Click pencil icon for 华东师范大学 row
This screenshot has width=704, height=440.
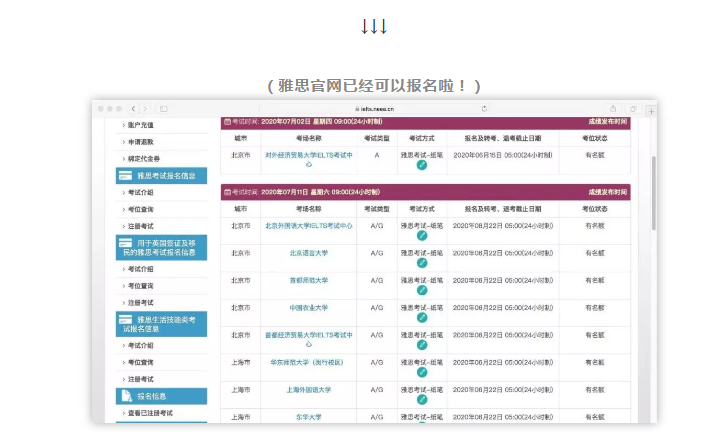point(422,372)
